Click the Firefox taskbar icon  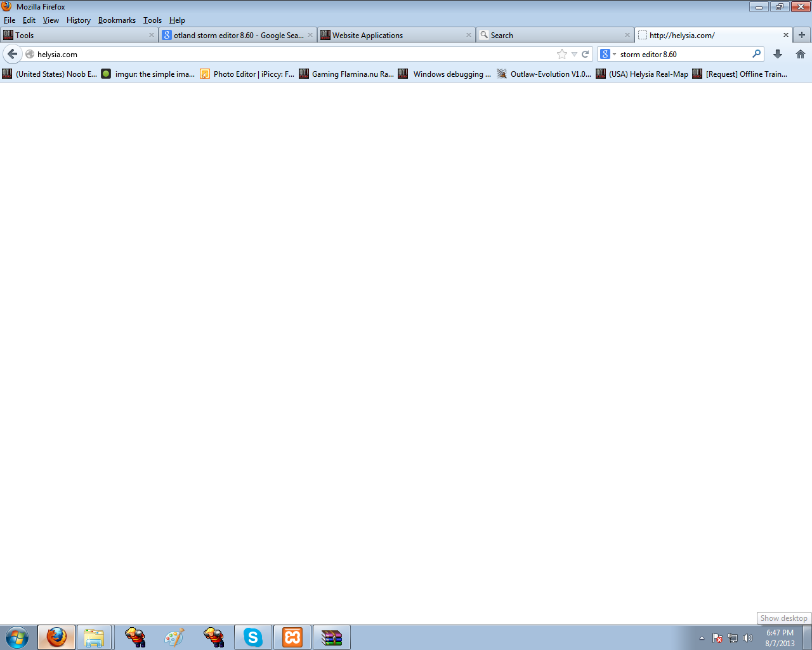pos(56,637)
